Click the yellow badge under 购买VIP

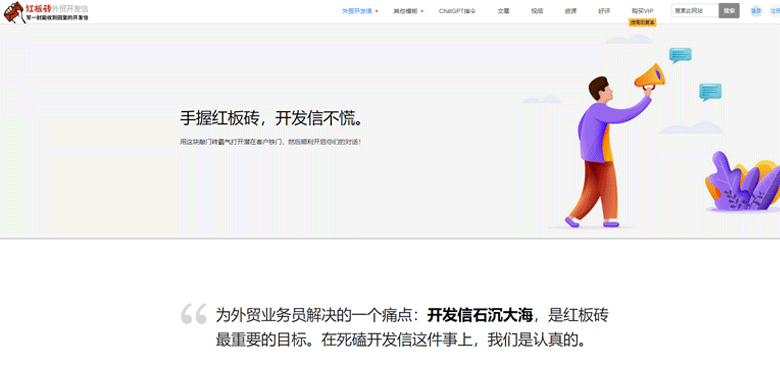642,22
